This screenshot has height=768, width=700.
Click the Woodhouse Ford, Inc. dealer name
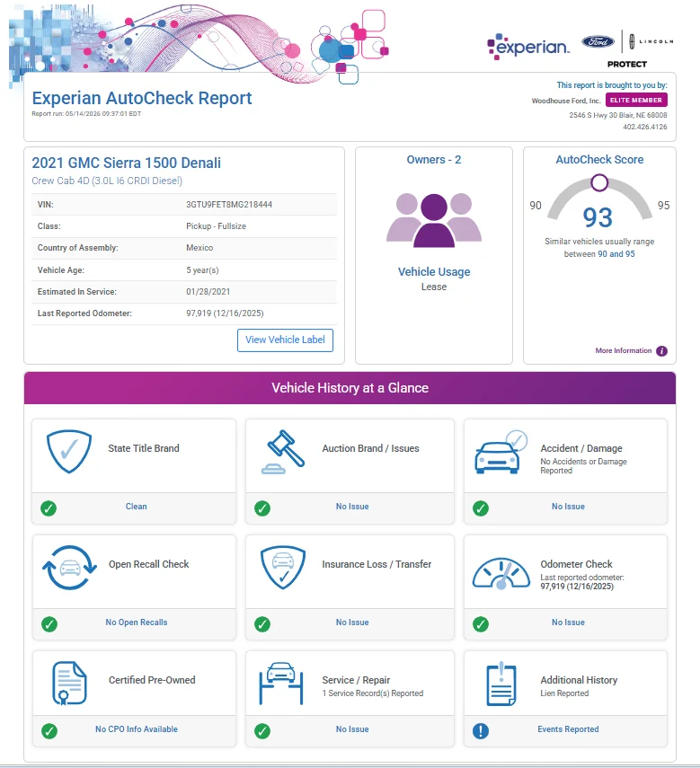click(x=566, y=101)
